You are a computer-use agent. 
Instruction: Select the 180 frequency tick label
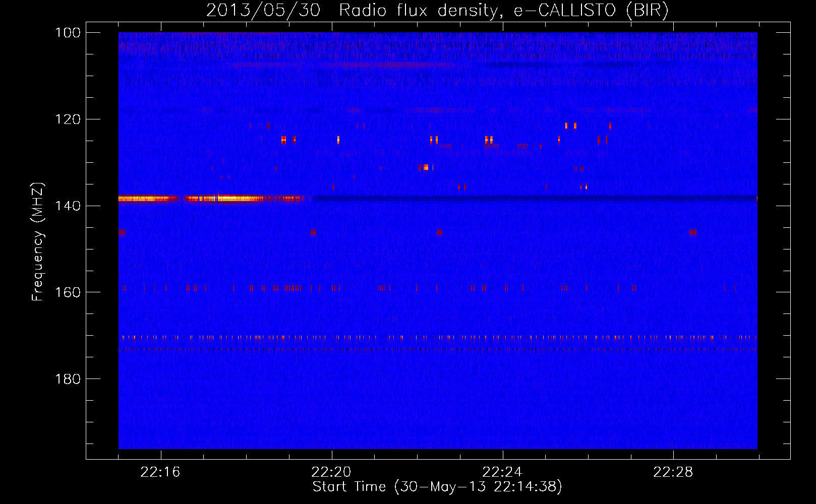tap(68, 379)
